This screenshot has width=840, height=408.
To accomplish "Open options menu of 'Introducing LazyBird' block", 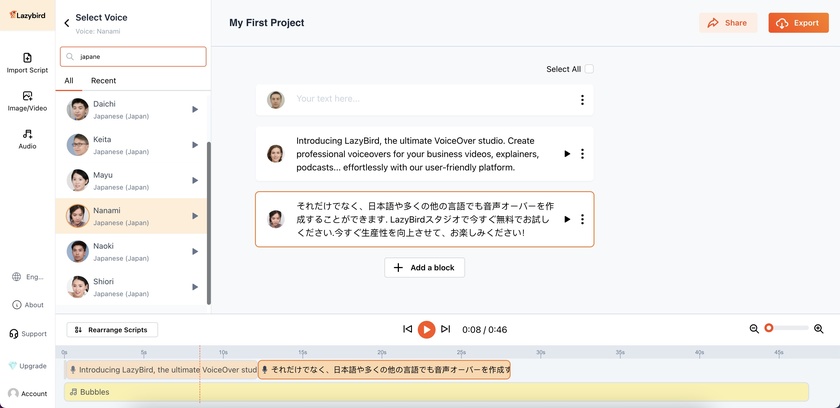I will 582,154.
